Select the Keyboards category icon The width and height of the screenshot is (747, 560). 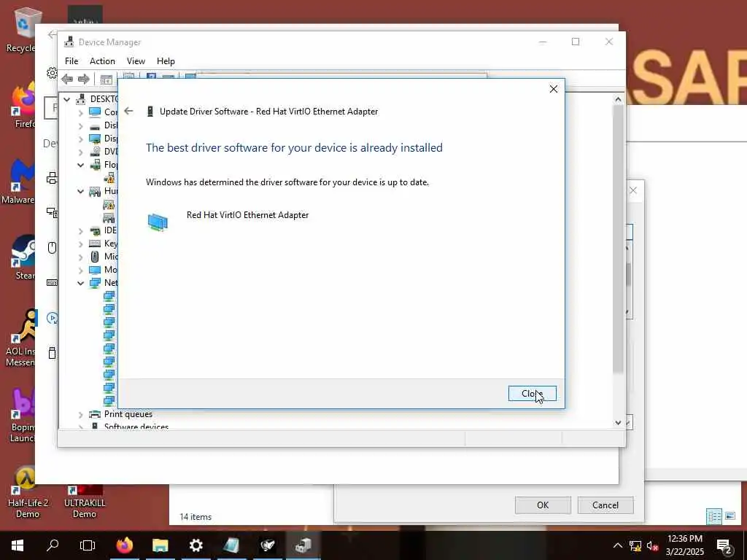coord(95,244)
